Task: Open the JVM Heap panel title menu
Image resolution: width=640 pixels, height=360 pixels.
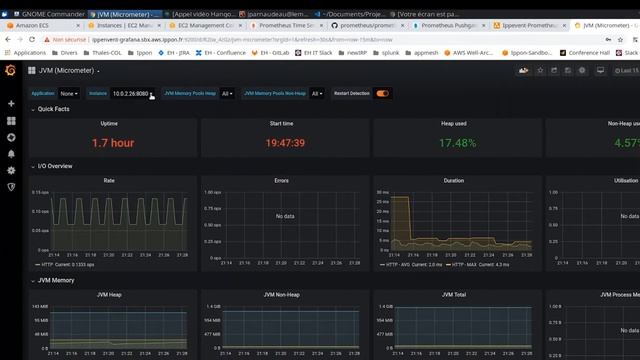Action: click(109, 295)
